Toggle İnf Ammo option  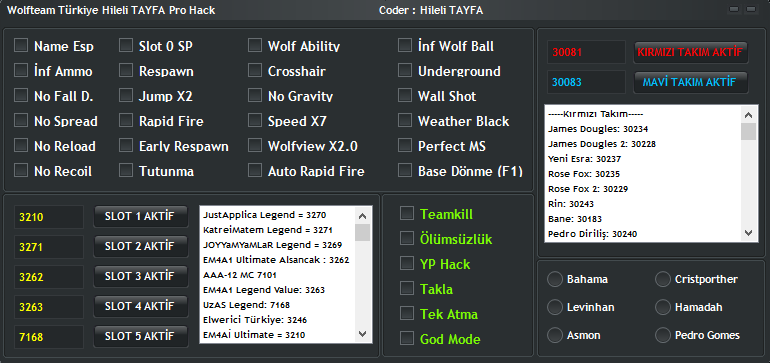tap(21, 71)
